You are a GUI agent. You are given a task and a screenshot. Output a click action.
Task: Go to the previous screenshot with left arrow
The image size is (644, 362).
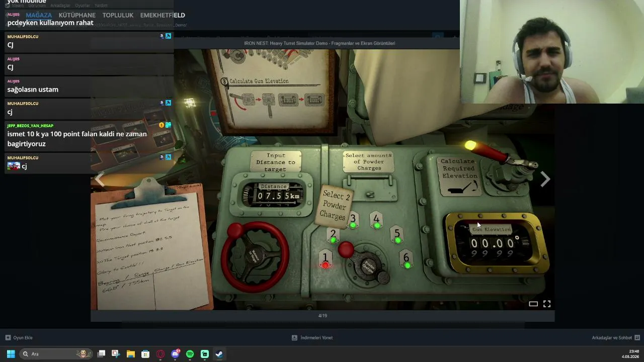tap(100, 179)
